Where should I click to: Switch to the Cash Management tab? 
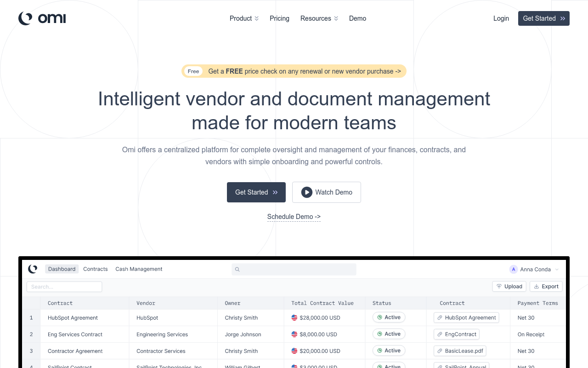(x=139, y=269)
